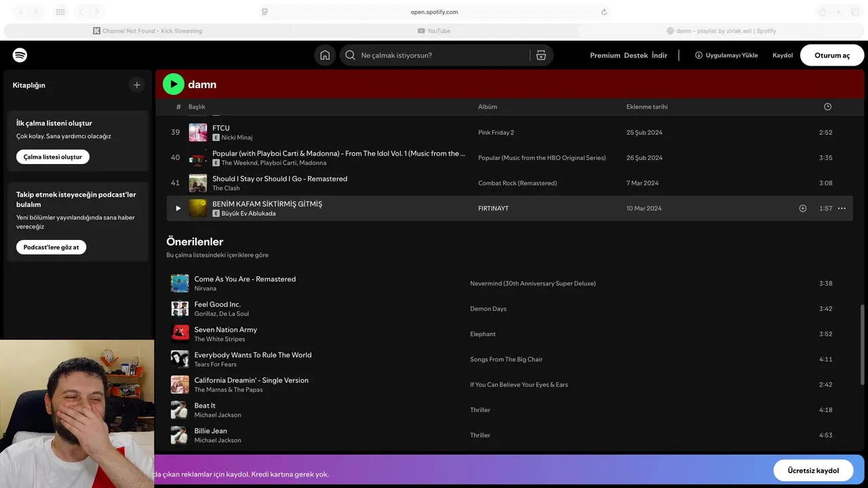
Task: Click Popular track album cover
Action: click(198, 157)
